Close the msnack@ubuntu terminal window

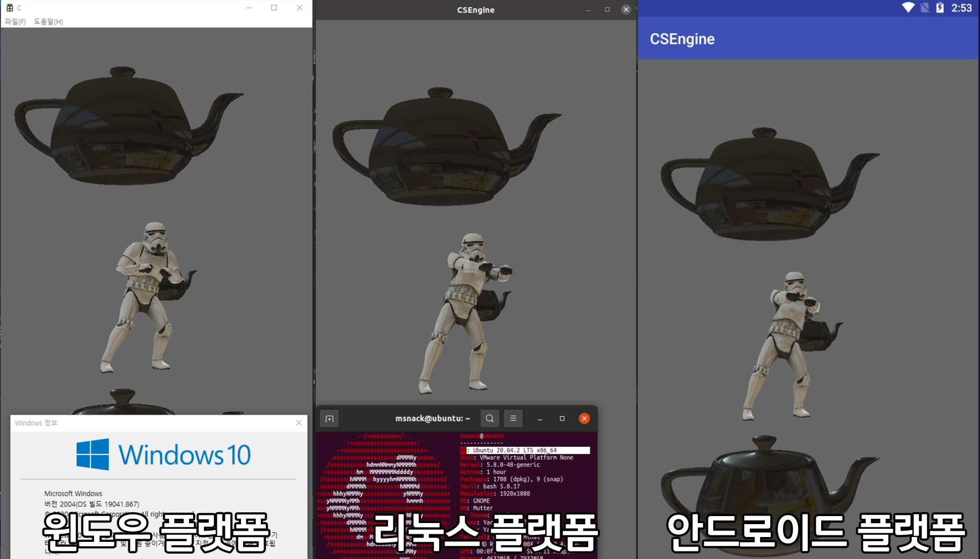pos(584,418)
